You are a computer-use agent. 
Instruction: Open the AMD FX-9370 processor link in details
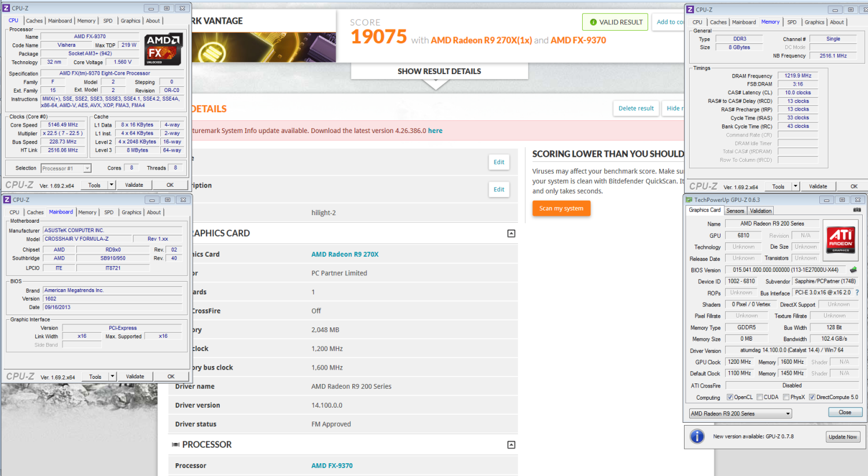[332, 466]
